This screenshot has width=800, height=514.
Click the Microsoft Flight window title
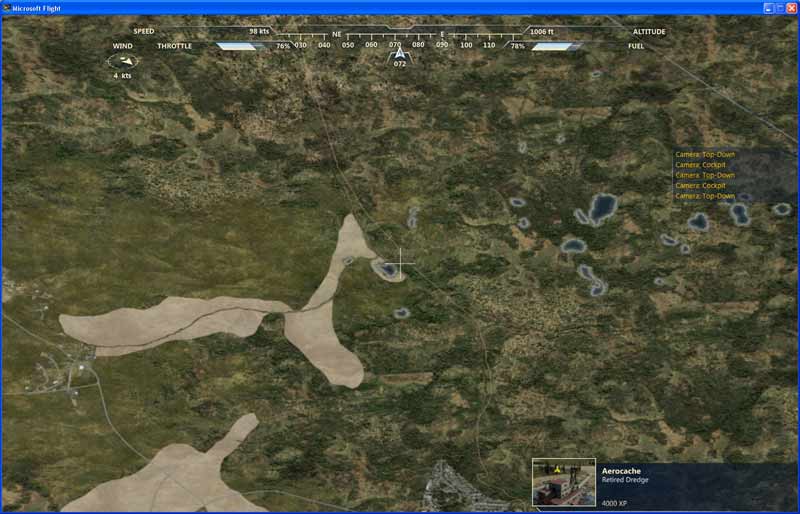pyautogui.click(x=37, y=8)
